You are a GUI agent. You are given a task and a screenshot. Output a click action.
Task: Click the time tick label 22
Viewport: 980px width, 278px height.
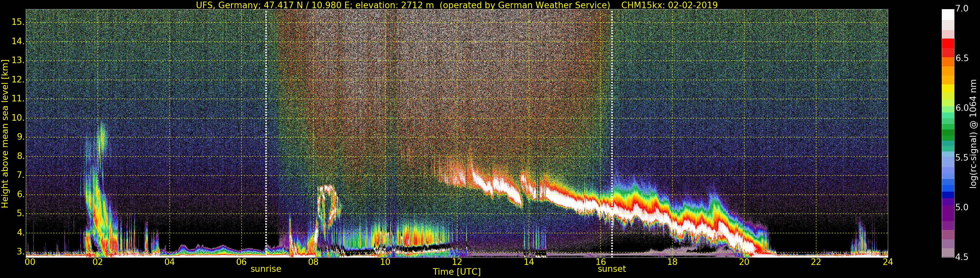(x=816, y=262)
